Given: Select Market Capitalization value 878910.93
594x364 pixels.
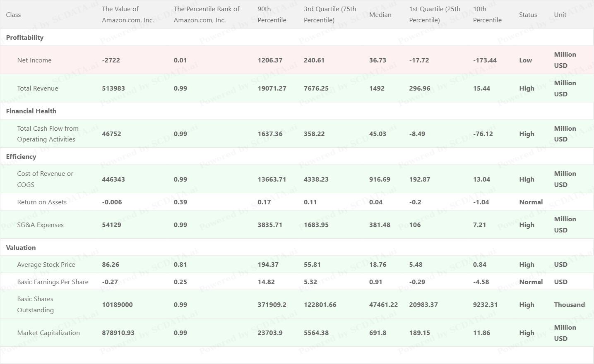Looking at the screenshot, I should click(118, 333).
